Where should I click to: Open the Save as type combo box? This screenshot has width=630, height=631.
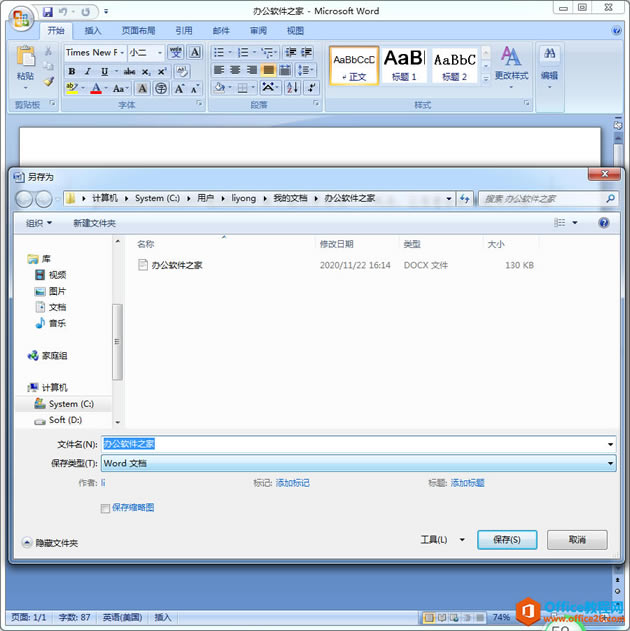358,463
